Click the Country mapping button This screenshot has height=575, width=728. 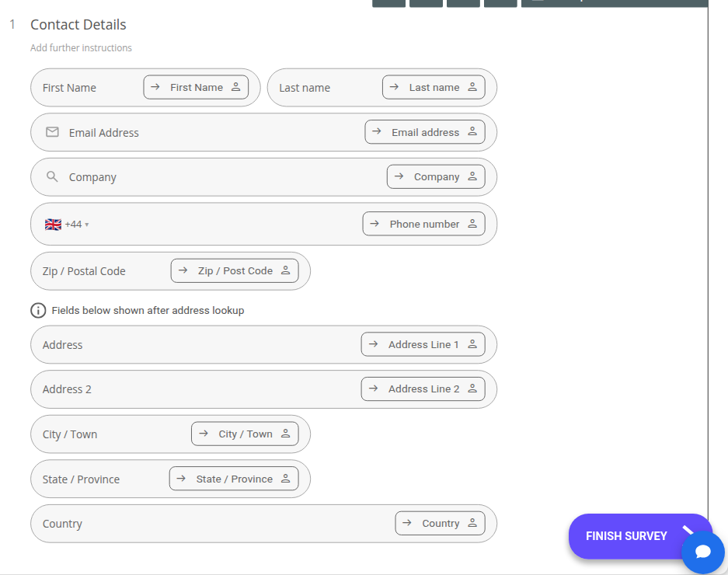coord(441,524)
